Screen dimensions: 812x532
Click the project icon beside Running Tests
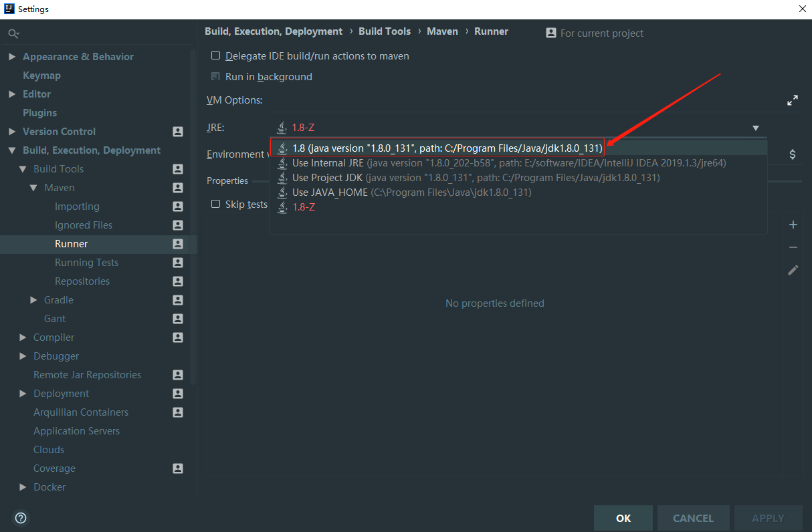[x=178, y=263]
